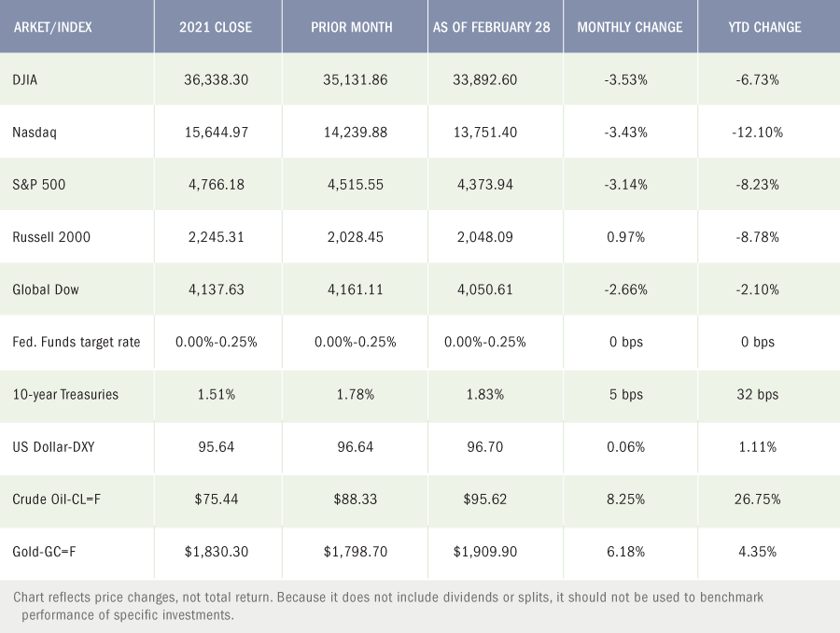Click Global Dow 2021 close "4,137.63"
The image size is (840, 633).
click(x=217, y=289)
